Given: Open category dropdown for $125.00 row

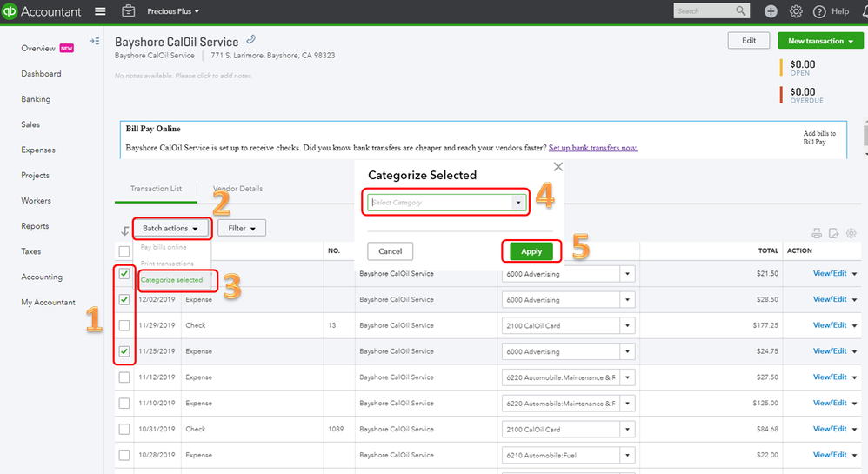Looking at the screenshot, I should [627, 404].
